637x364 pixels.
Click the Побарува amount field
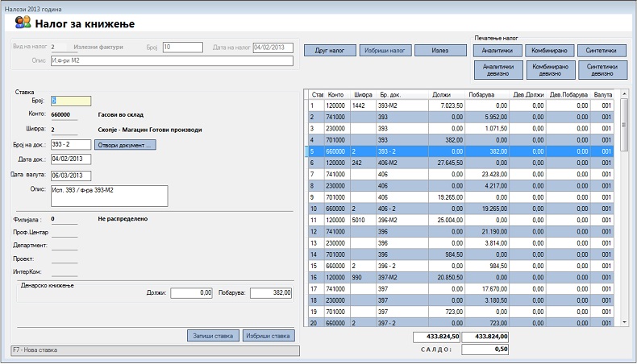[x=271, y=293]
